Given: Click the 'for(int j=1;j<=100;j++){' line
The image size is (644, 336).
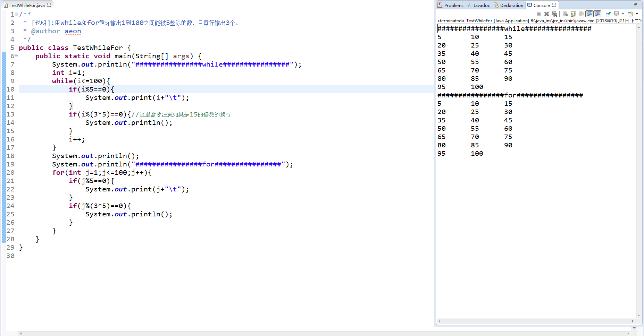Looking at the screenshot, I should 102,172.
